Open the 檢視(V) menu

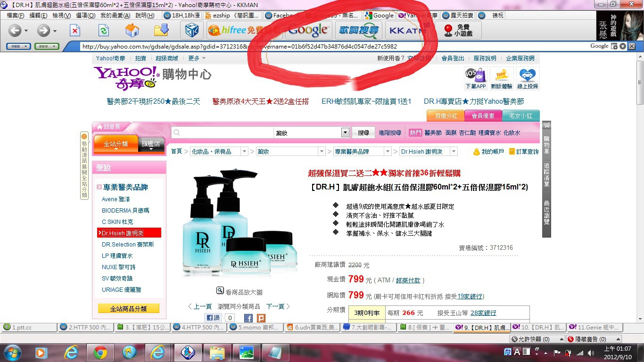61,16
